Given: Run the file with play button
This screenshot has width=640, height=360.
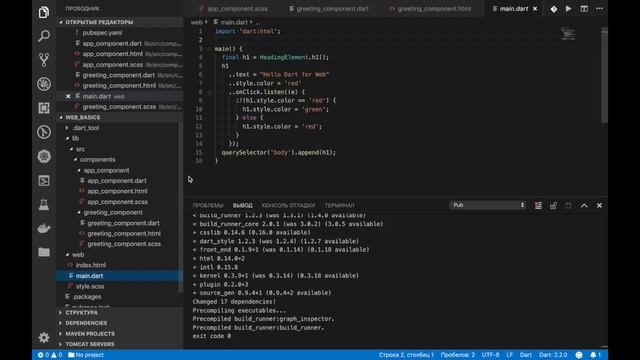Looking at the screenshot, I should (569, 9).
